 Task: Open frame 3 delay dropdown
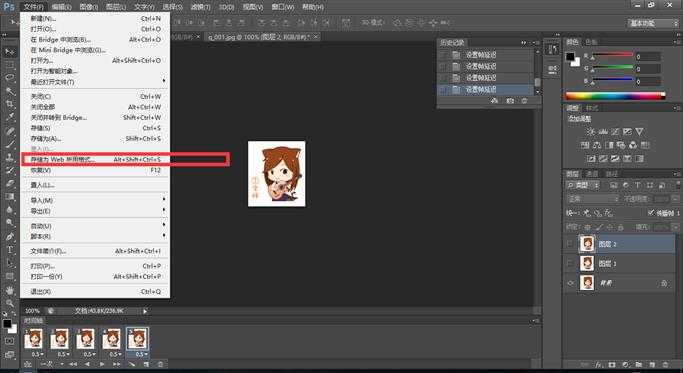[89, 354]
